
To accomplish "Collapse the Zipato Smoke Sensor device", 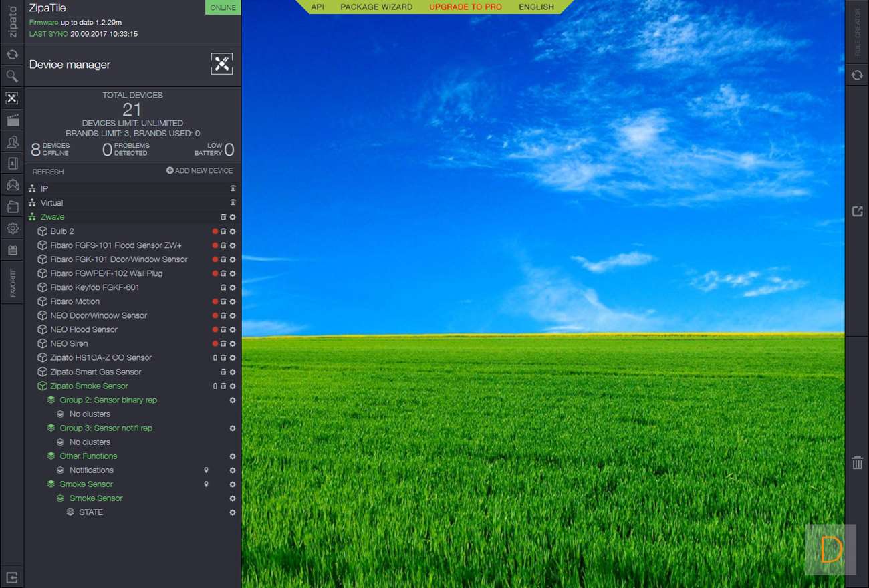I will 42,386.
